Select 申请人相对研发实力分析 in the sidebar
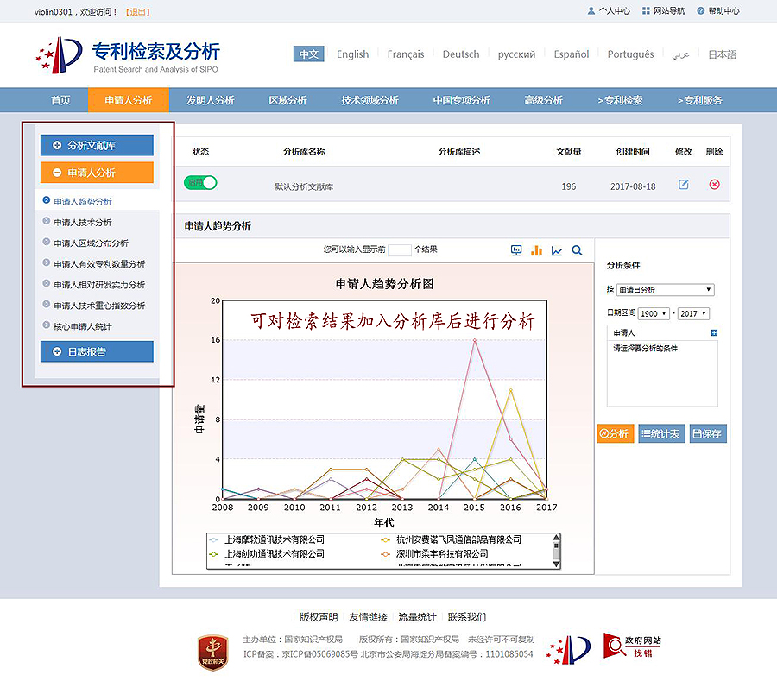The image size is (777, 700). point(99,285)
